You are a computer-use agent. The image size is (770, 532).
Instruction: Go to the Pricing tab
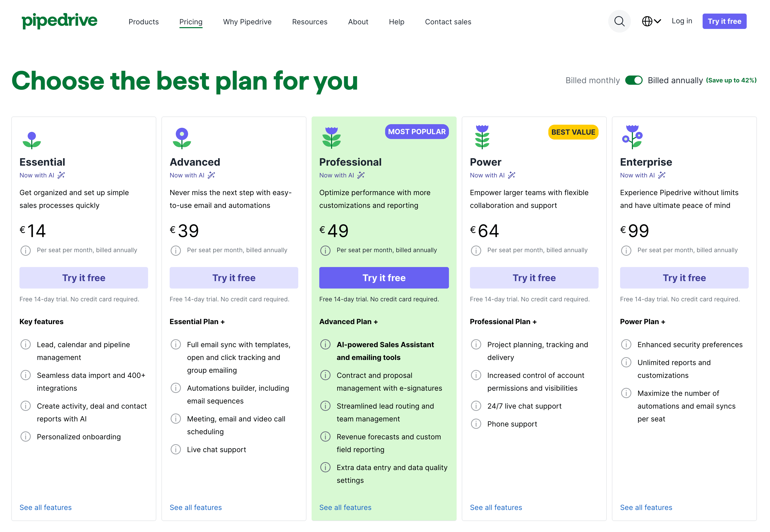tap(191, 22)
